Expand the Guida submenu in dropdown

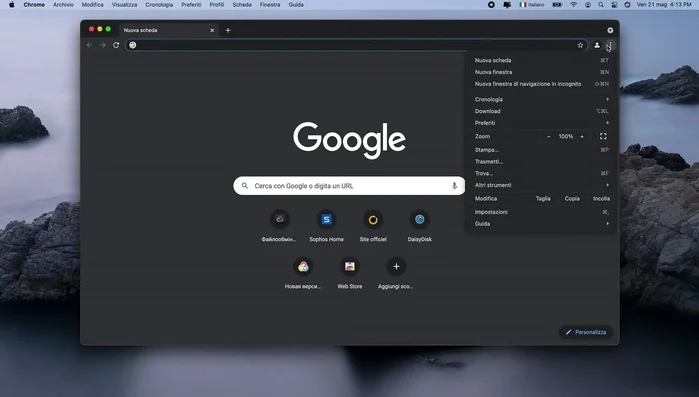click(541, 224)
